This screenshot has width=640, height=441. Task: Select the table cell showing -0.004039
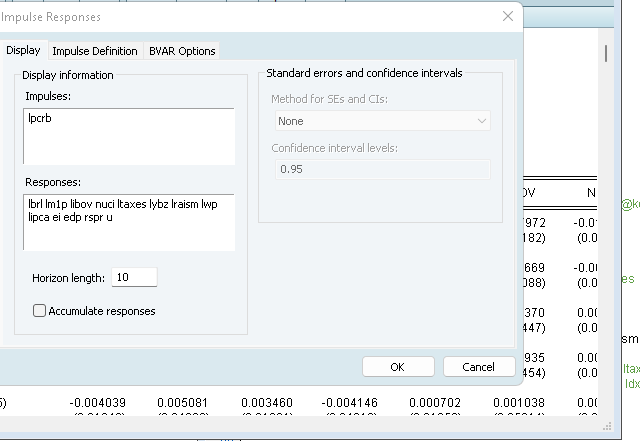(x=97, y=403)
